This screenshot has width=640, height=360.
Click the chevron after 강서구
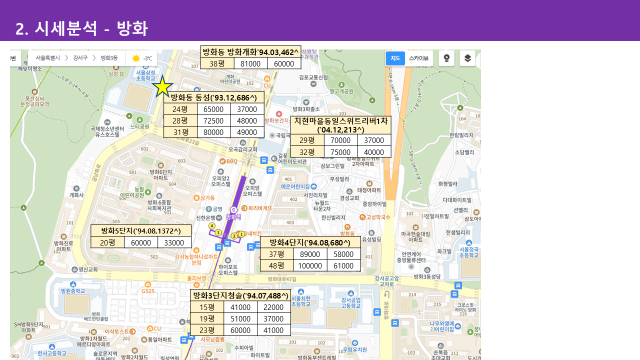94,58
